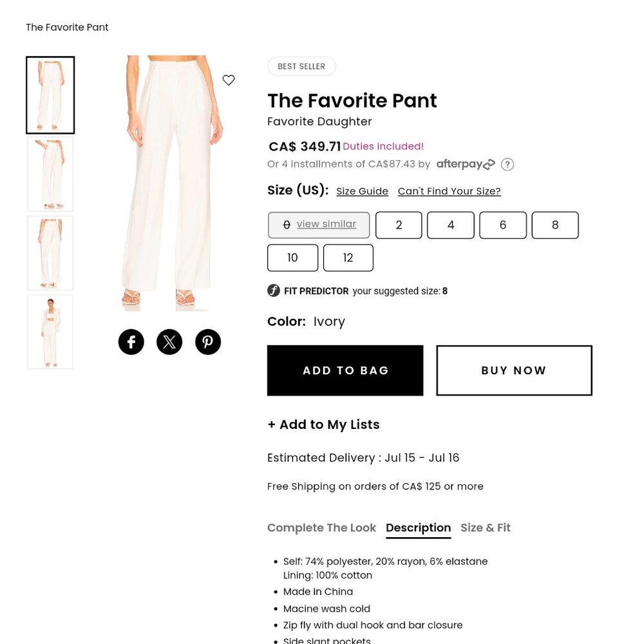Pin this pant to Pinterest
Screen dimensions: 644x644
tap(207, 341)
